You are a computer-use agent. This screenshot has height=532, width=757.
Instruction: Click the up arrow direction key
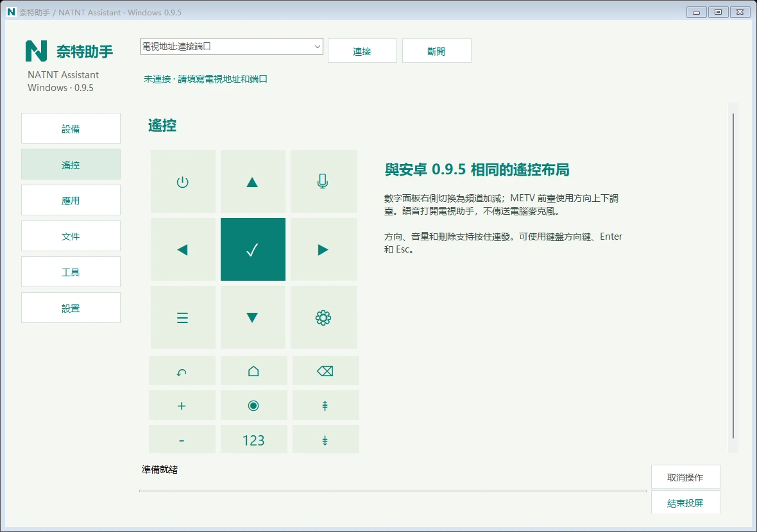[x=253, y=181]
